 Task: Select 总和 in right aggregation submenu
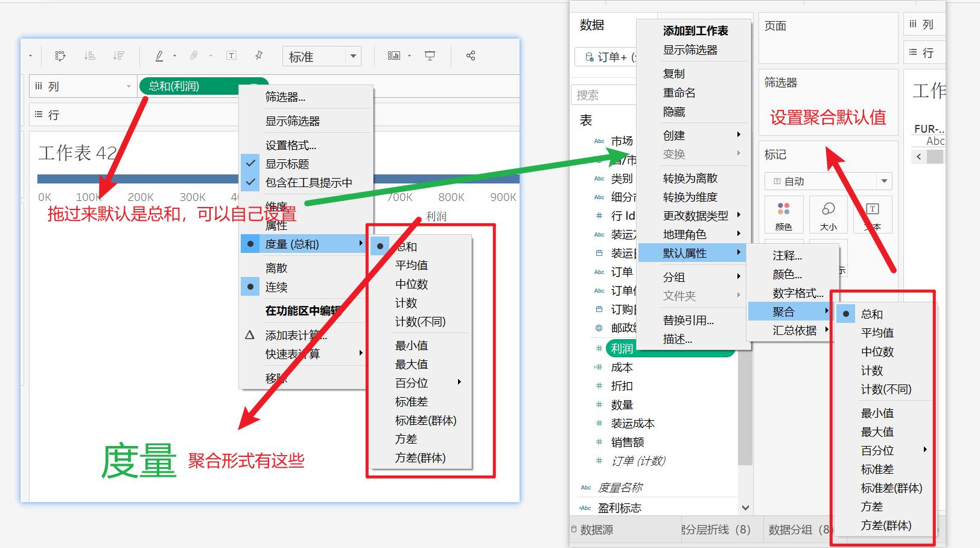885,314
